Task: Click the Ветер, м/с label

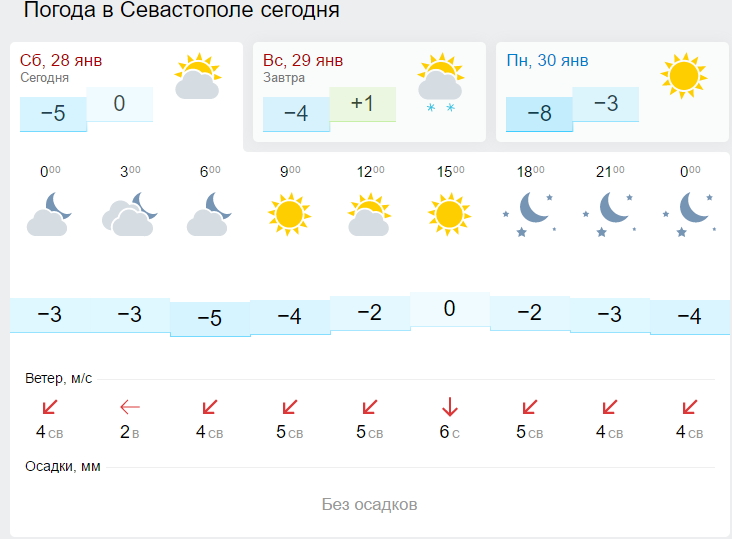Action: tap(58, 378)
